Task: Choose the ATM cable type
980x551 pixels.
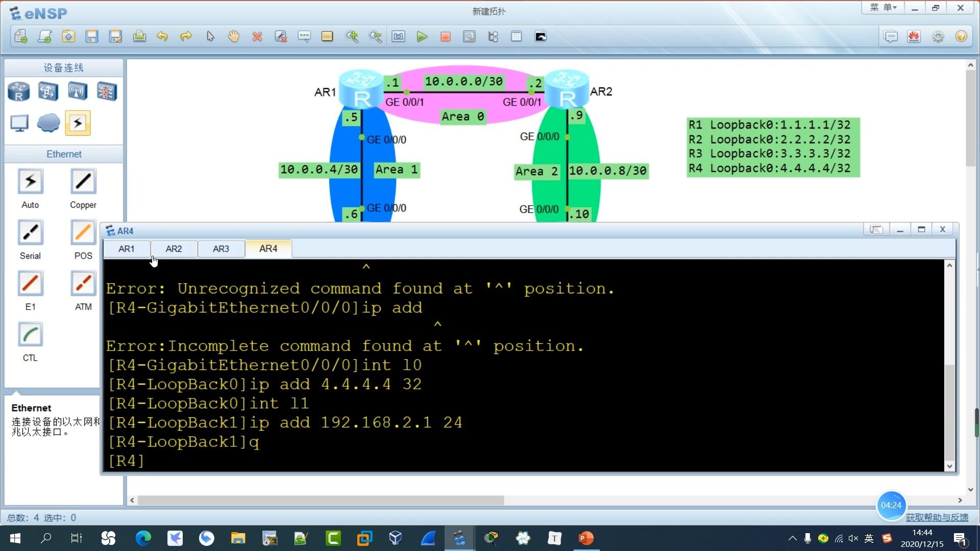Action: tap(83, 284)
